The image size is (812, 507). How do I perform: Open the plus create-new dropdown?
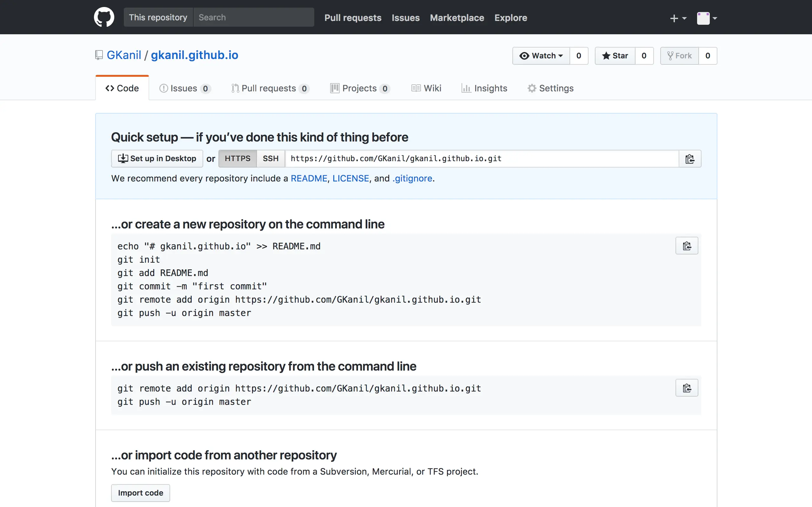[678, 18]
